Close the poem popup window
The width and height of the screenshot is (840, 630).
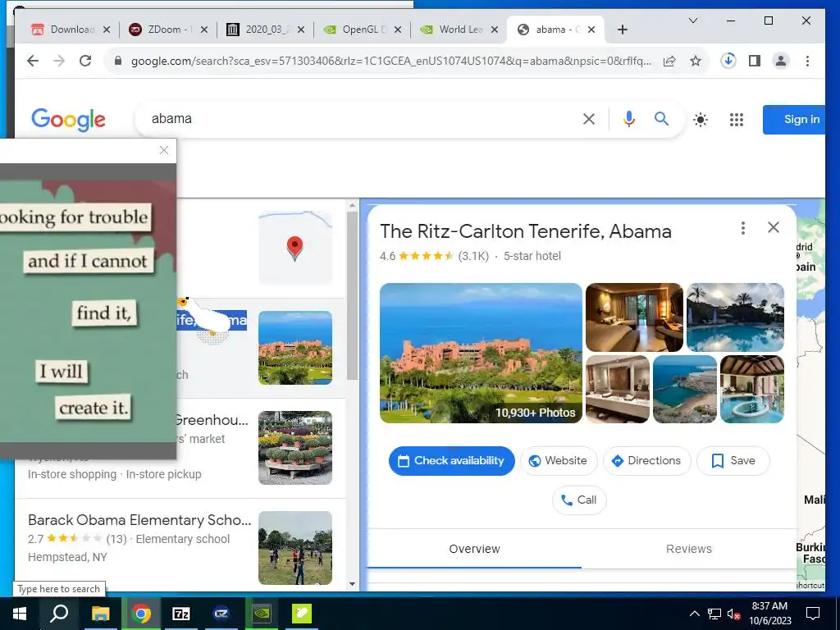coord(164,151)
